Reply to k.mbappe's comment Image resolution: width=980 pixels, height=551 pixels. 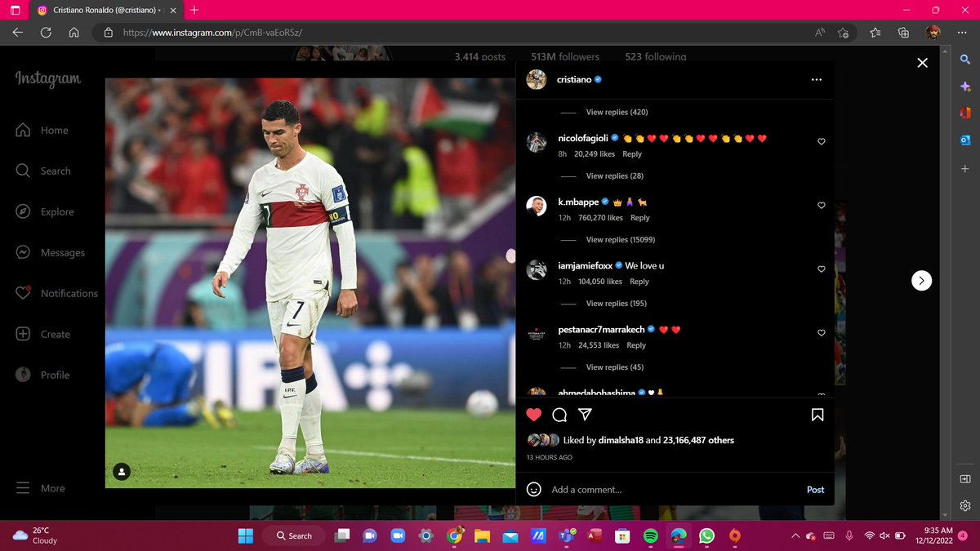pos(640,218)
